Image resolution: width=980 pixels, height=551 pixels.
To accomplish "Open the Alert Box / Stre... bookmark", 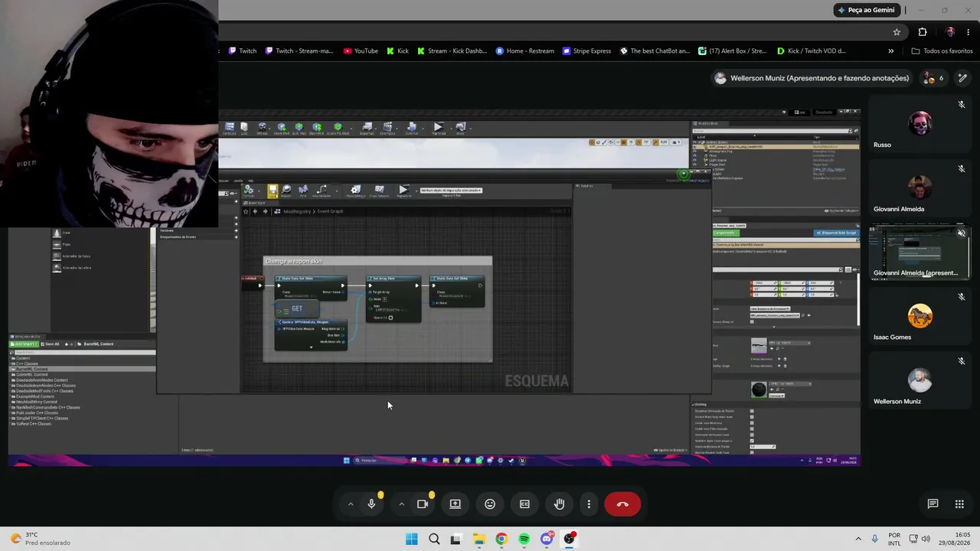I will 733,51.
